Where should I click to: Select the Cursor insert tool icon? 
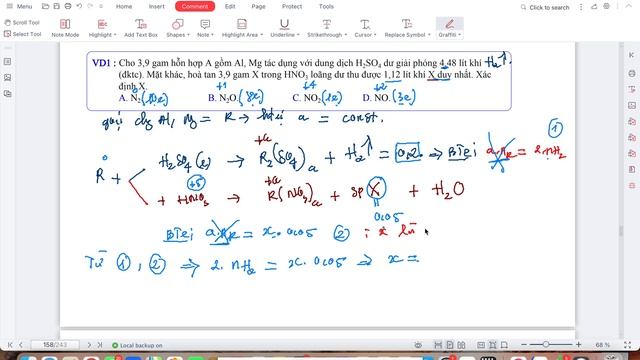tap(365, 24)
